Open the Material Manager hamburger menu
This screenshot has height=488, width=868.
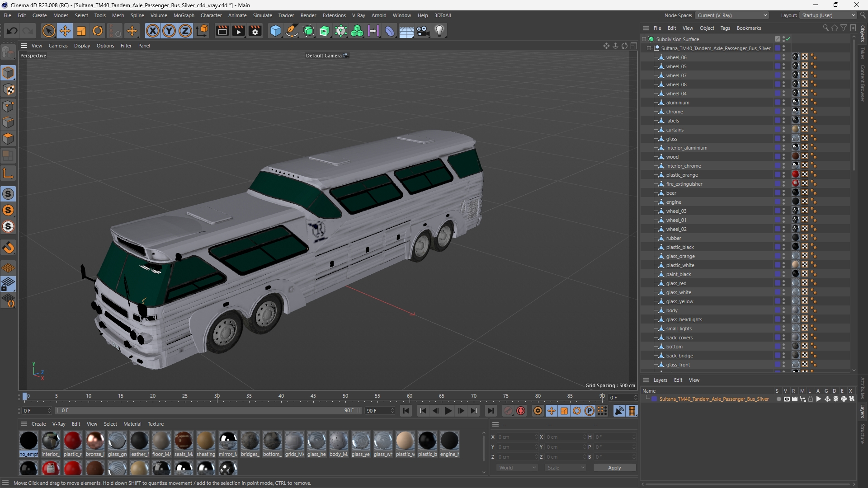click(24, 424)
